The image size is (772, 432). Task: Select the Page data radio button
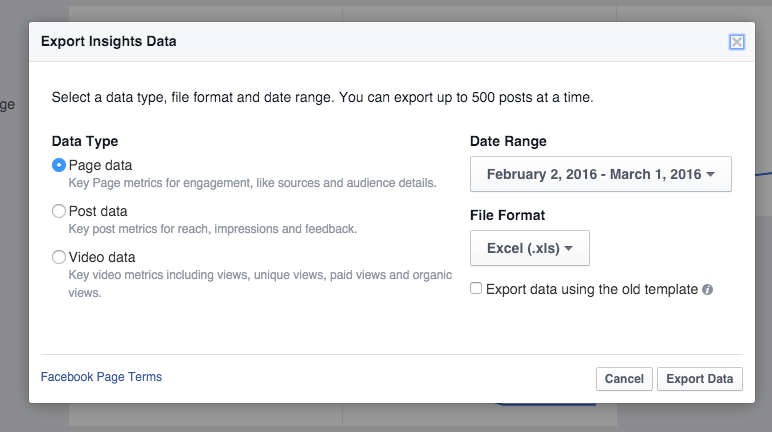point(59,165)
